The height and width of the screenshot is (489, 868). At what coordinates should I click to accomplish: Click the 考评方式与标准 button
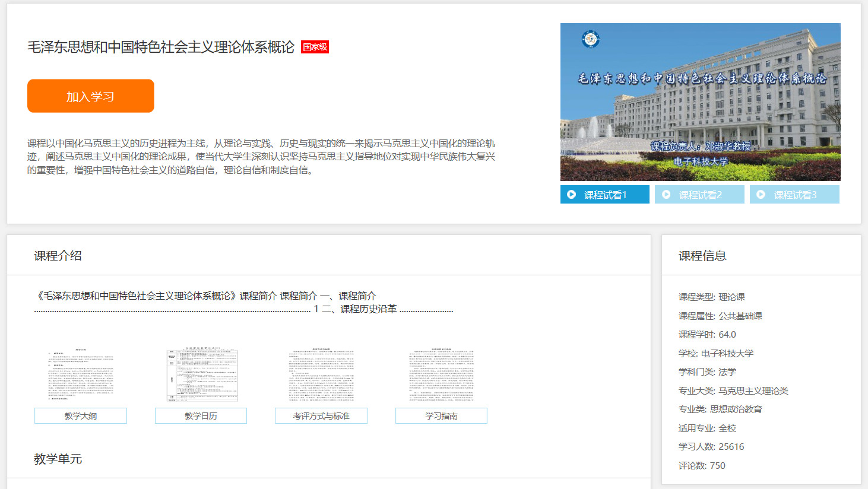pos(321,416)
